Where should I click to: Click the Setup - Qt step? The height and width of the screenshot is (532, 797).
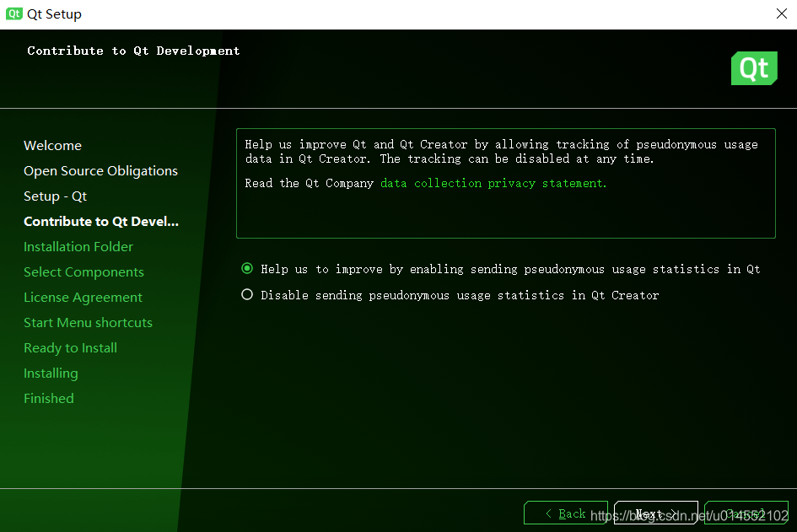[55, 196]
